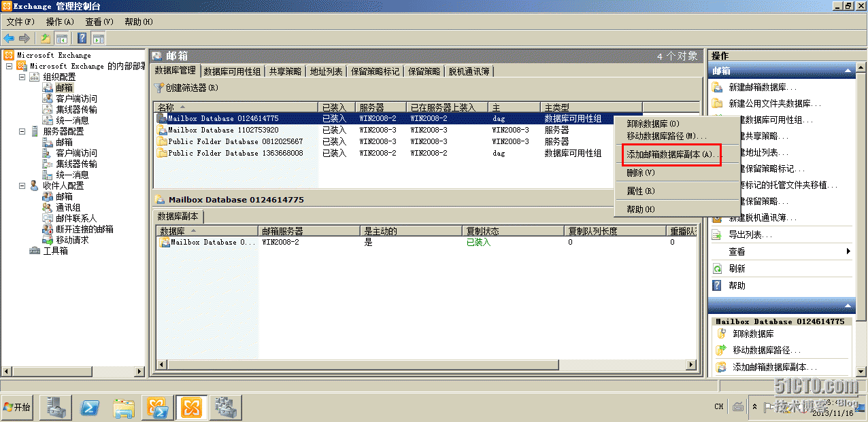Choose 删除(V) in context menu

641,173
